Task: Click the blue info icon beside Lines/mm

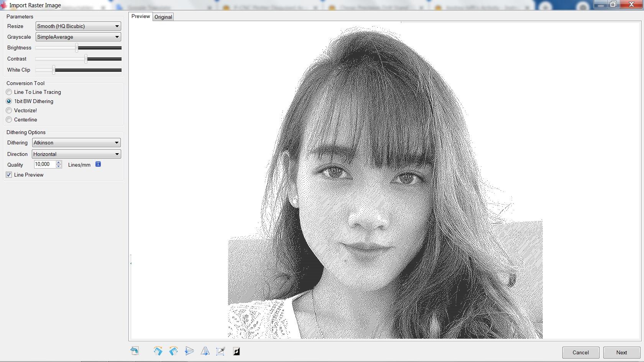Action: 98,164
